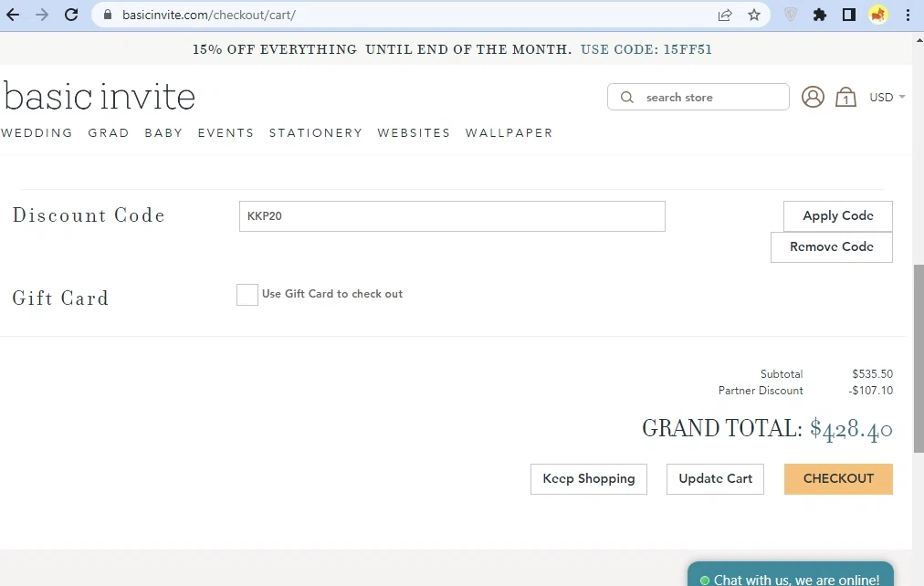The height and width of the screenshot is (586, 924).
Task: Click Remove Code button
Action: 832,246
